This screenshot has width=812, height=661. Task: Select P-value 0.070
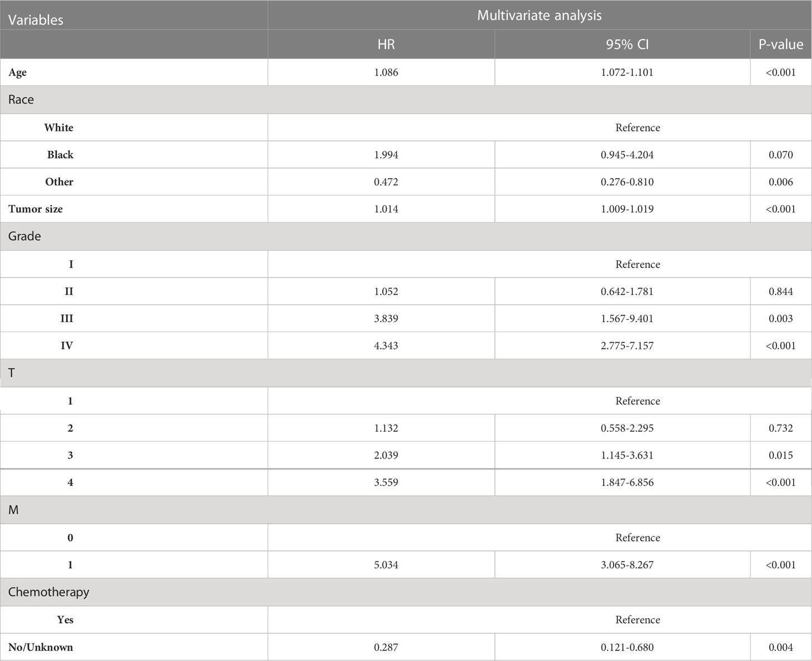[x=780, y=155]
